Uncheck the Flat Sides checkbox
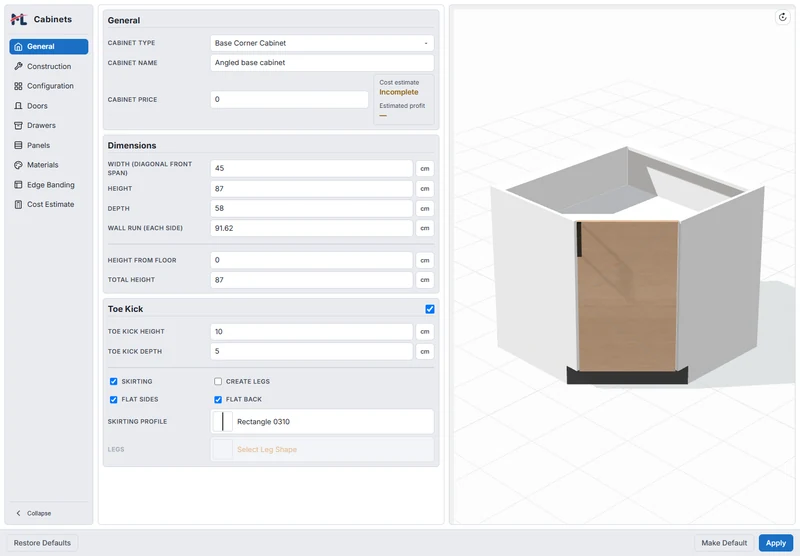 pos(114,399)
